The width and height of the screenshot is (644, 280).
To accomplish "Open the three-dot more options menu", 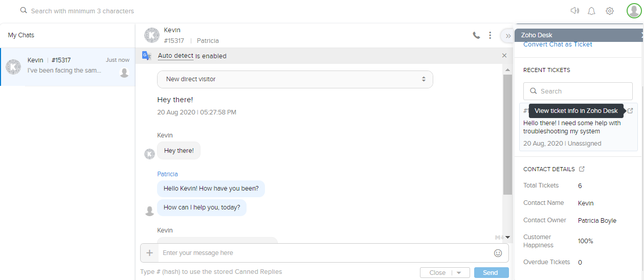I will pyautogui.click(x=490, y=35).
